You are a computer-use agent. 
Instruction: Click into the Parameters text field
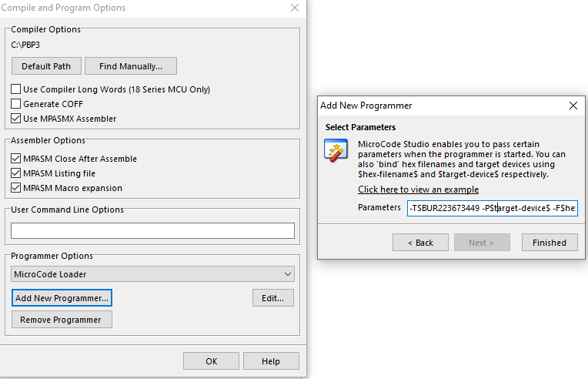click(493, 208)
